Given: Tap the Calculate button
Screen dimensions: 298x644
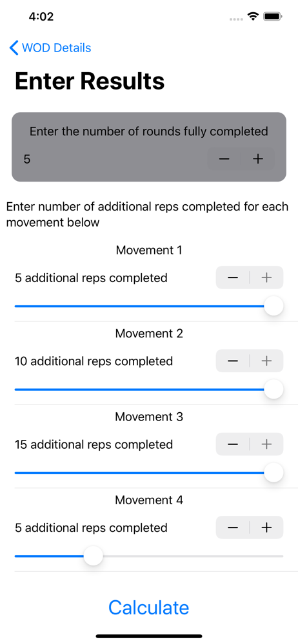Looking at the screenshot, I should [149, 607].
